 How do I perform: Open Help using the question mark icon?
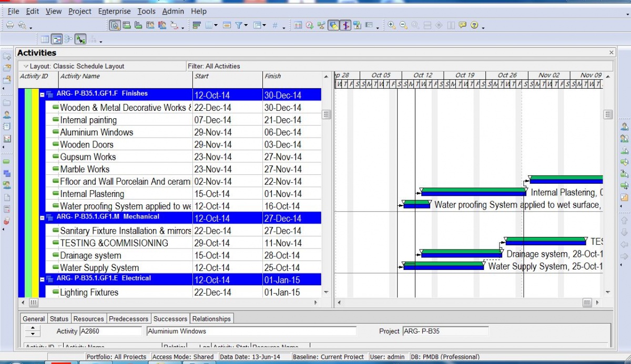pyautogui.click(x=474, y=25)
